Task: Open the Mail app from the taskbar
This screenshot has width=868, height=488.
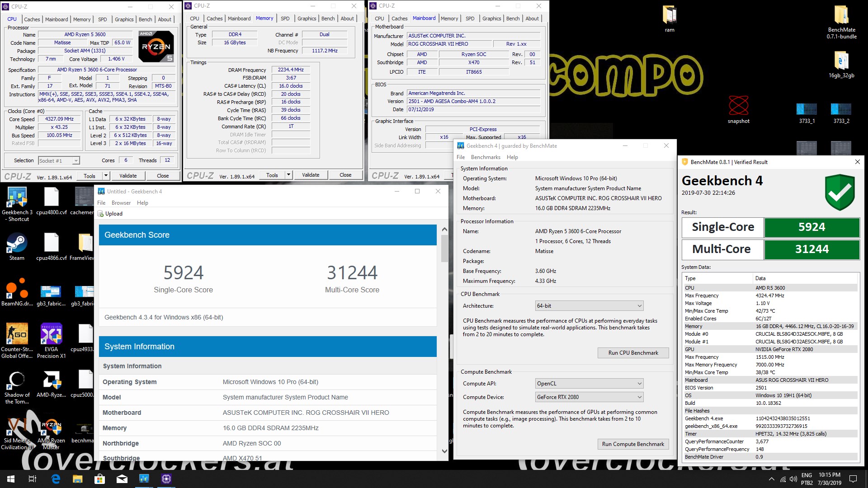Action: tap(122, 479)
